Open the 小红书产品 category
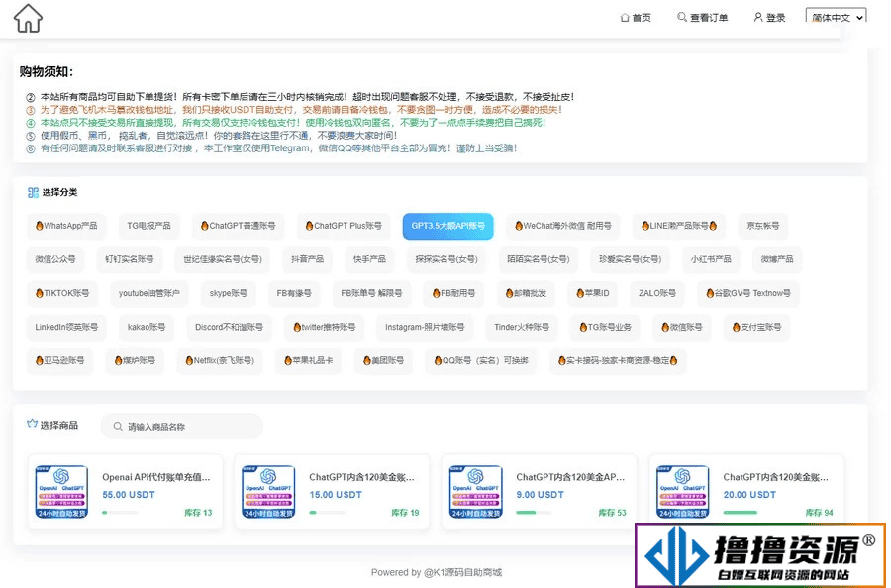This screenshot has height=588, width=891. [711, 259]
